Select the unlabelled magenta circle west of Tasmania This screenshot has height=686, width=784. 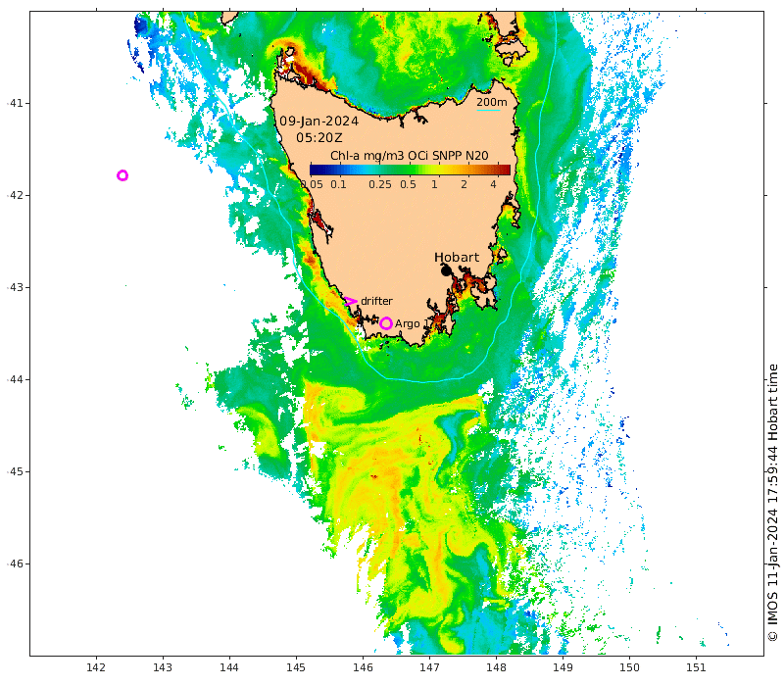(122, 175)
